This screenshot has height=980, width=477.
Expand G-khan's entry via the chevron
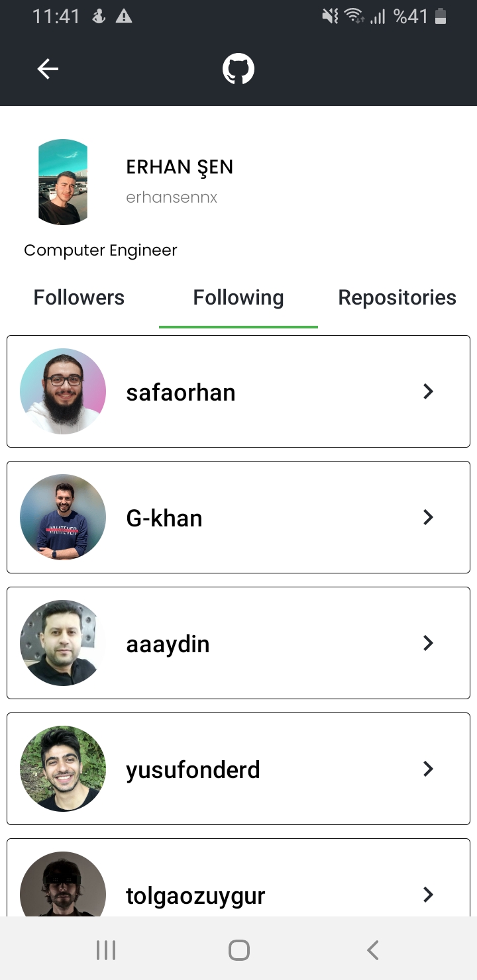tap(428, 516)
